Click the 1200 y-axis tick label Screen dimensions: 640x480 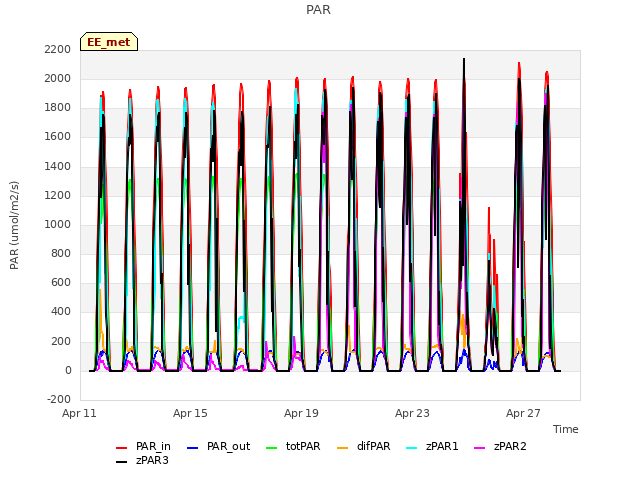point(58,196)
